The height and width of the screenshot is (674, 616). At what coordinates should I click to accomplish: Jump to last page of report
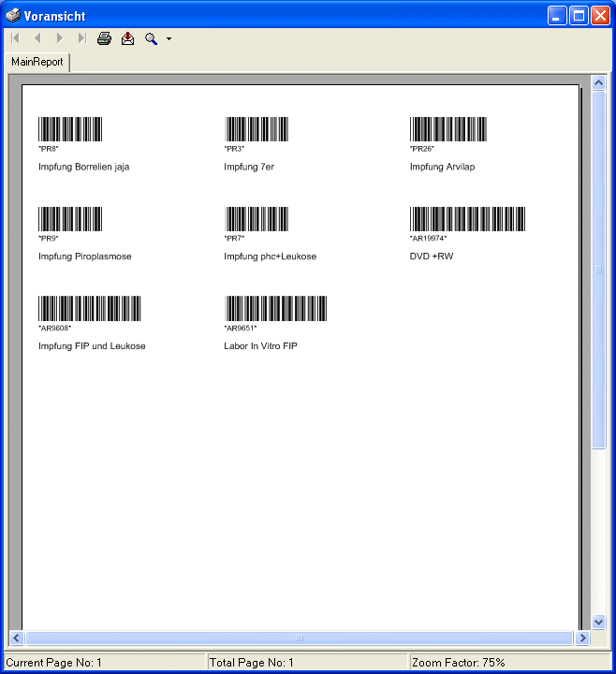click(82, 38)
